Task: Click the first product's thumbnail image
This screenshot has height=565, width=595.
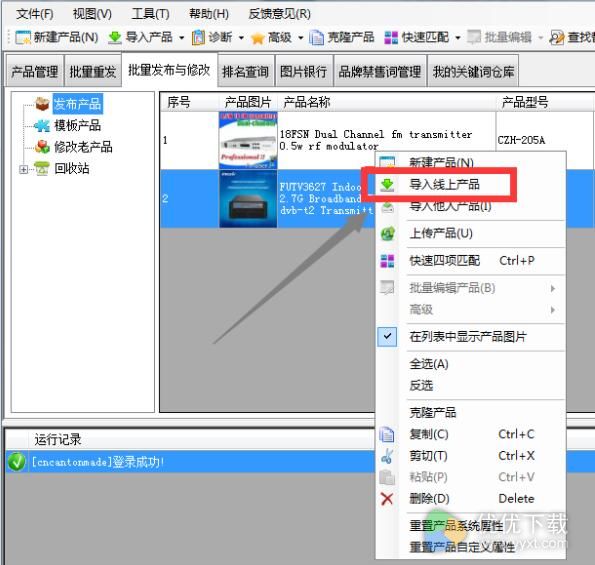Action: click(248, 140)
